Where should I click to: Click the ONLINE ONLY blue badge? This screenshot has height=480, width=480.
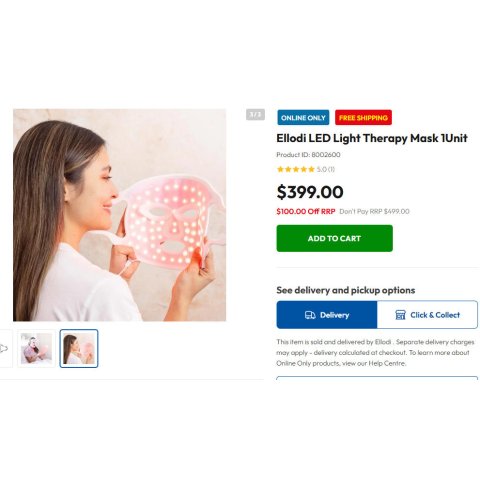click(303, 118)
